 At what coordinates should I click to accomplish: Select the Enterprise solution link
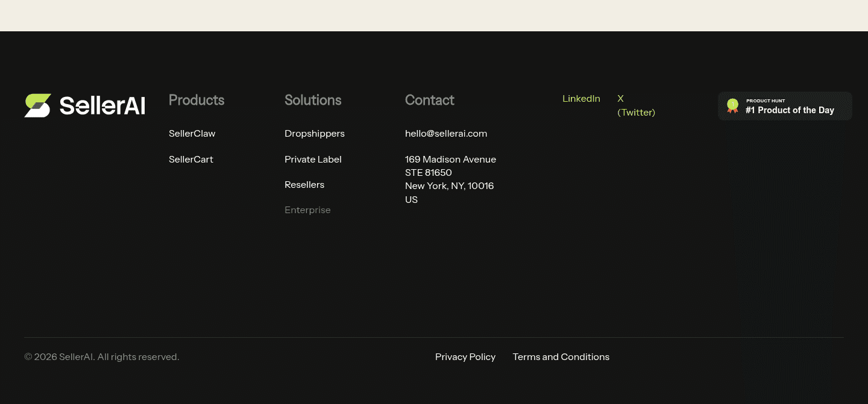(x=307, y=210)
